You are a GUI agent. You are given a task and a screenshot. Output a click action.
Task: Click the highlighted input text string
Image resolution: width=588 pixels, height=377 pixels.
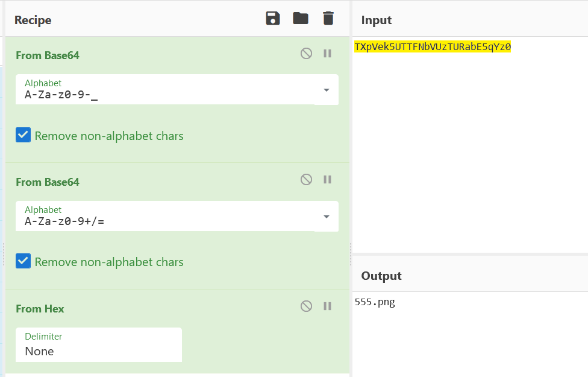(x=433, y=47)
